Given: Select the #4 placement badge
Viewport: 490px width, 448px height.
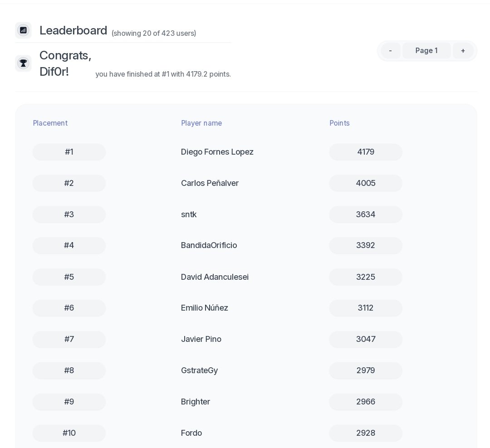Looking at the screenshot, I should [69, 245].
